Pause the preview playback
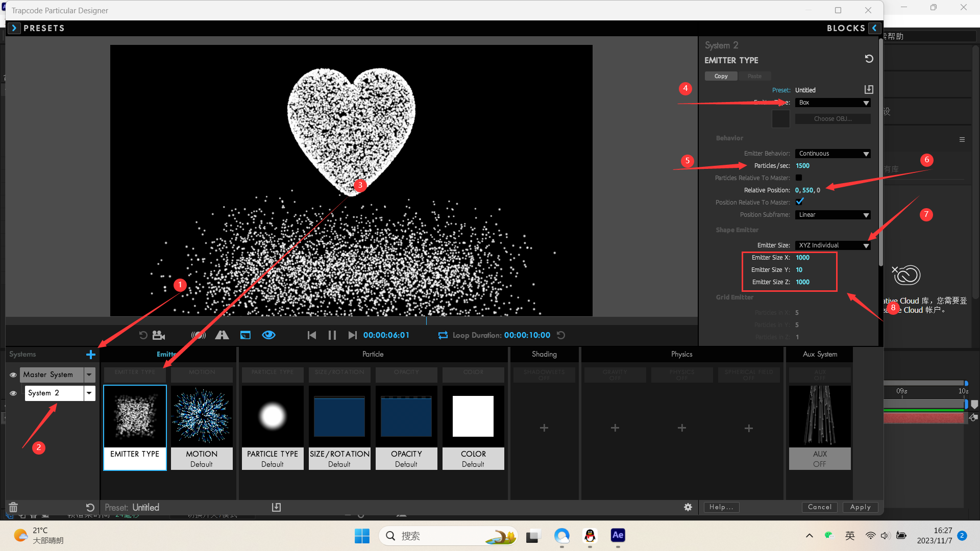The width and height of the screenshot is (980, 551). click(332, 335)
